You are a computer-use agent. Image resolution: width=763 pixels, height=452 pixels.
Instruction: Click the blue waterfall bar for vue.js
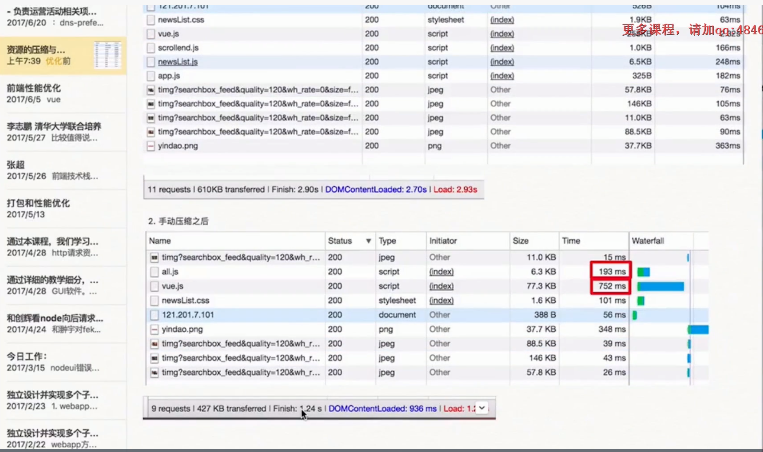tap(659, 286)
